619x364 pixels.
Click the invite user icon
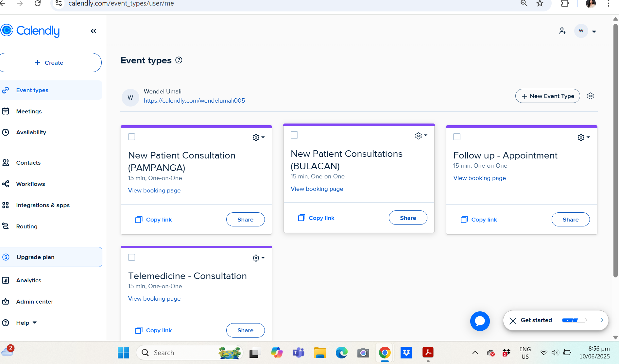tap(562, 31)
